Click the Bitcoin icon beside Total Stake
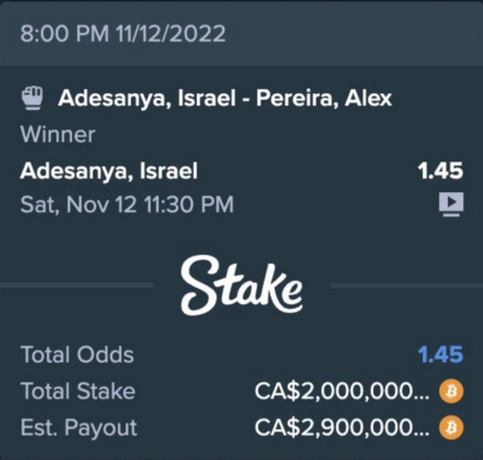This screenshot has height=460, width=483. (451, 391)
